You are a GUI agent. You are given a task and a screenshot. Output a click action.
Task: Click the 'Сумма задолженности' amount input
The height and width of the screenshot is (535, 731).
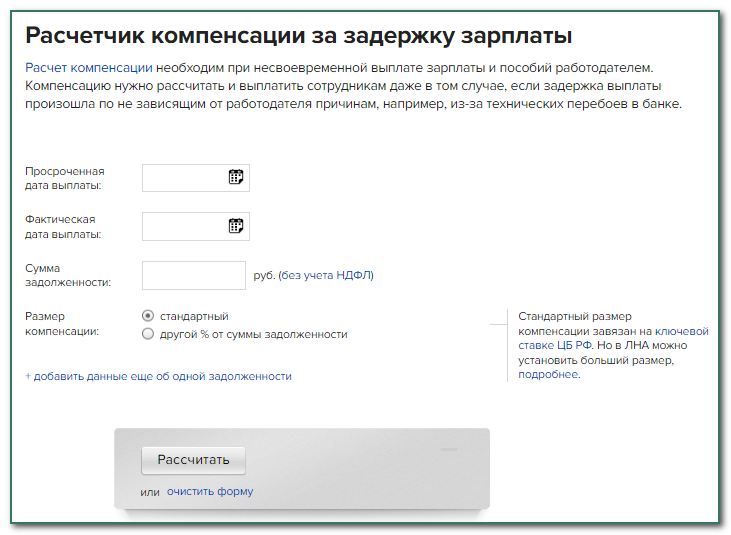(x=193, y=275)
